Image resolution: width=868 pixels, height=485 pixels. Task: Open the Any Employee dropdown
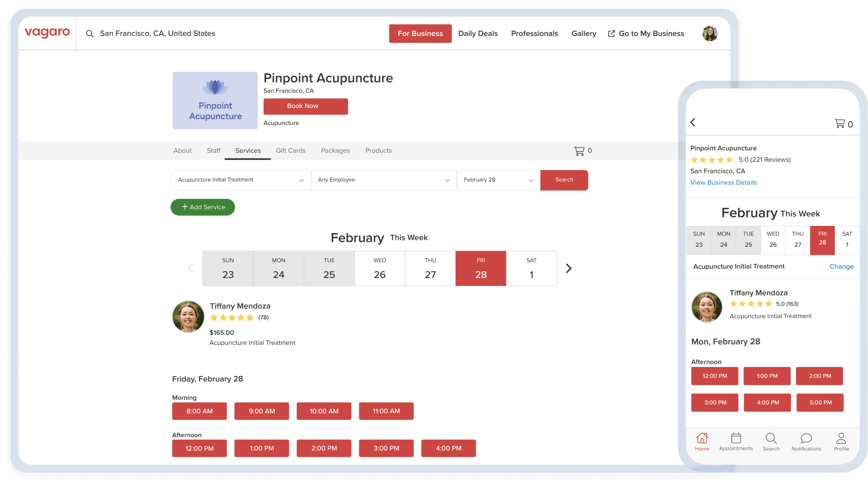tap(383, 180)
